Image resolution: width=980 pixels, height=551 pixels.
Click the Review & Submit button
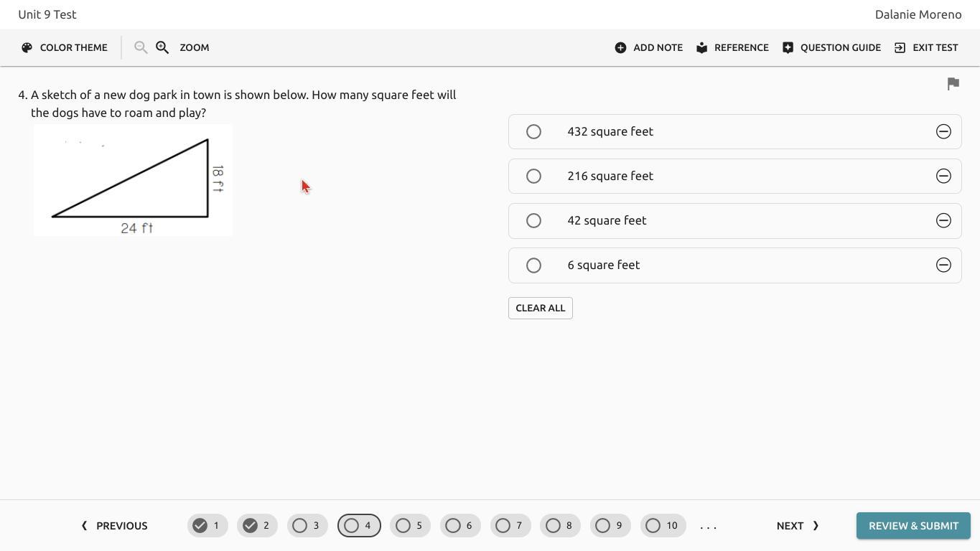coord(913,526)
